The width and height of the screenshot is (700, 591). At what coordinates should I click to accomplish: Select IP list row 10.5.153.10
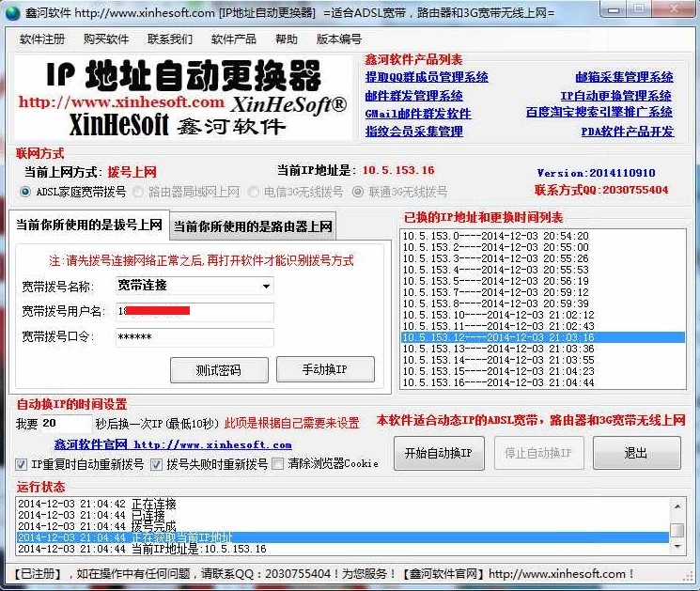point(542,315)
